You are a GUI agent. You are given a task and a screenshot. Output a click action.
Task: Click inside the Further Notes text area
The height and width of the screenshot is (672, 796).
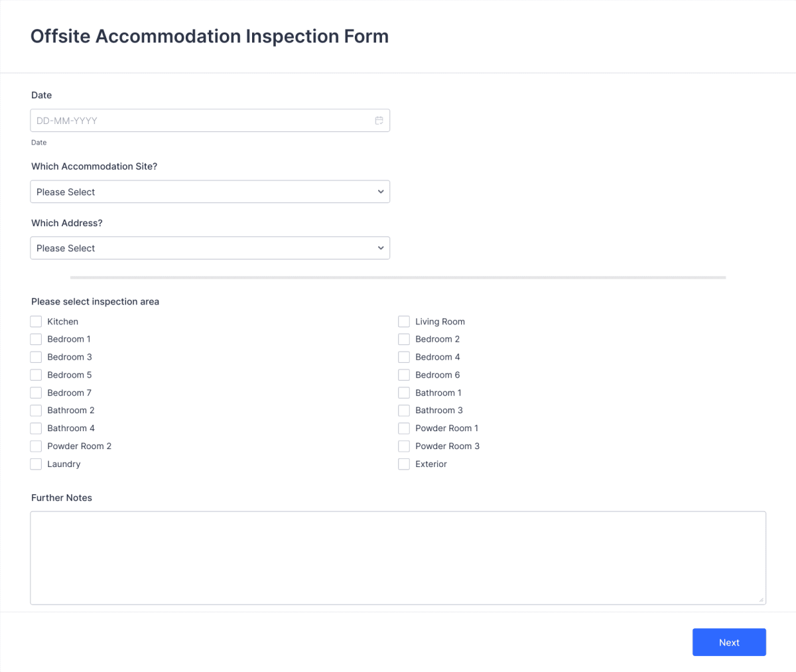click(x=398, y=557)
